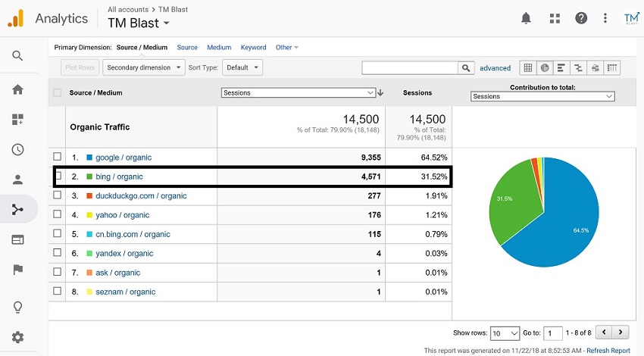Open the Sort Type Default dropdown
Viewport: 644px width, 356px height.
pos(242,67)
